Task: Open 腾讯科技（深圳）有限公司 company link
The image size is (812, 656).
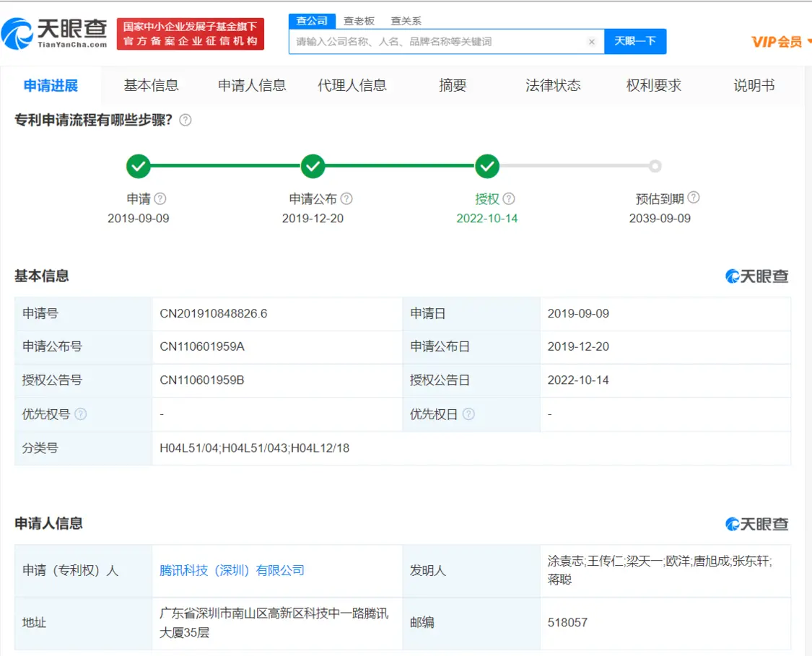Action: click(232, 570)
